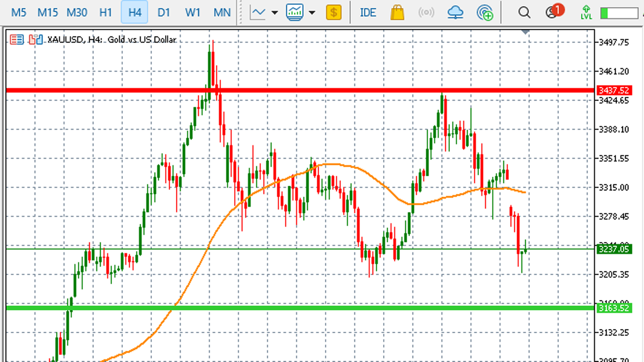644x362 pixels.
Task: Open the MQL5 Market shopping bag
Action: (x=396, y=13)
